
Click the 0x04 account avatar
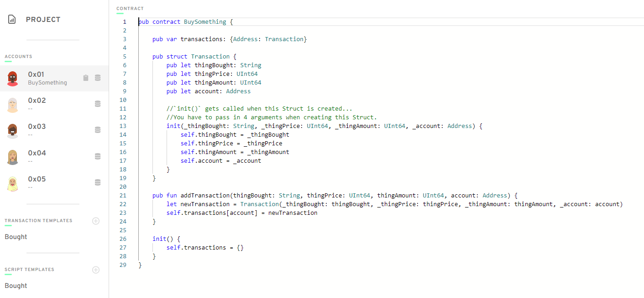(13, 157)
